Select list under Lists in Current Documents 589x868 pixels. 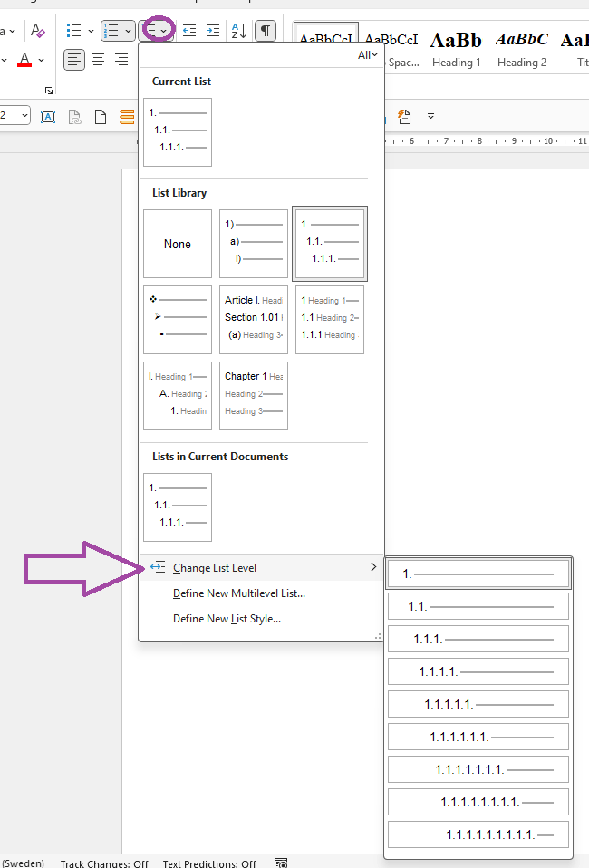[x=178, y=507]
